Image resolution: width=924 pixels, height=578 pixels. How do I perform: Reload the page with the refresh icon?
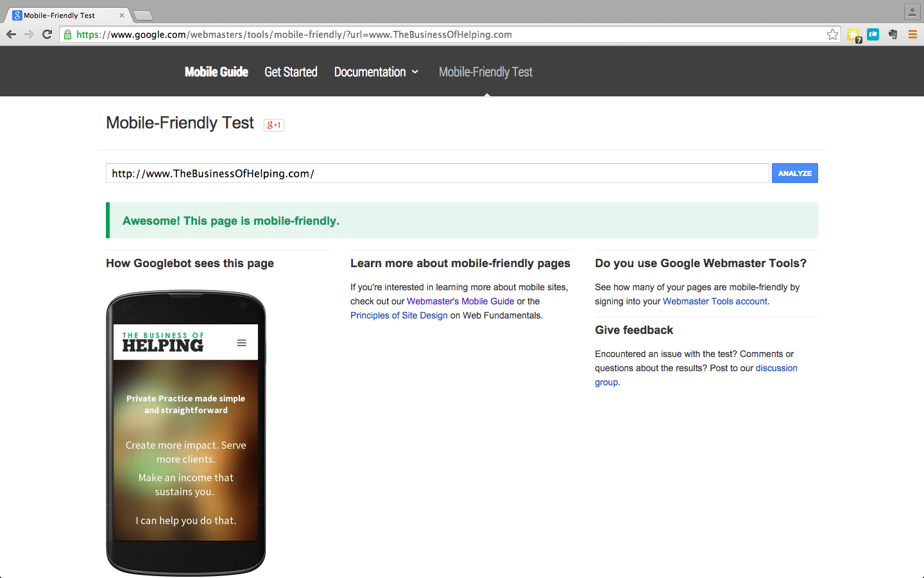47,35
